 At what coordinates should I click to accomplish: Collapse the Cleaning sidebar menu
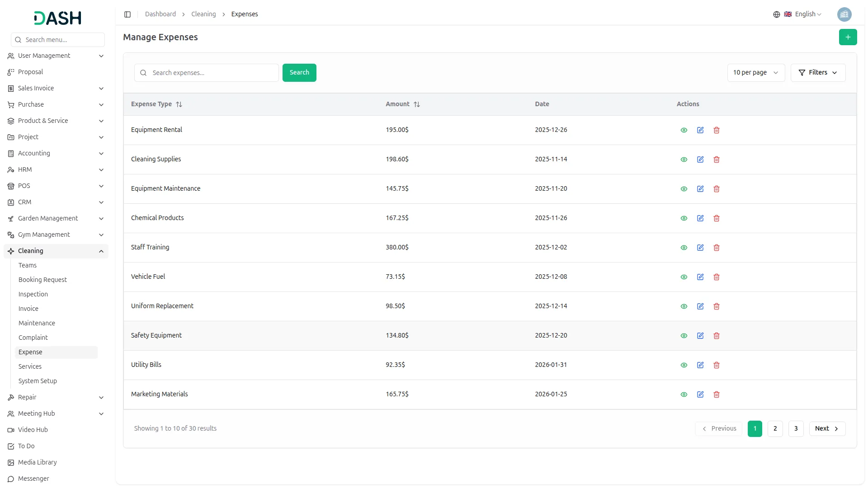click(x=101, y=251)
